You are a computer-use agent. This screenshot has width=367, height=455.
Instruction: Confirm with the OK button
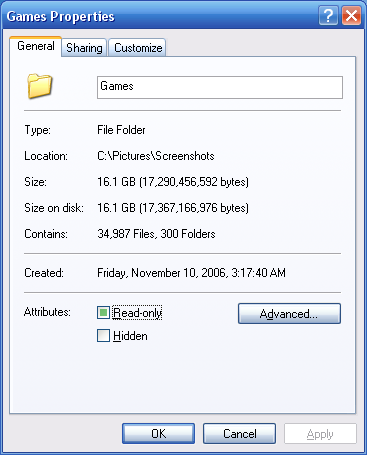pyautogui.click(x=158, y=434)
